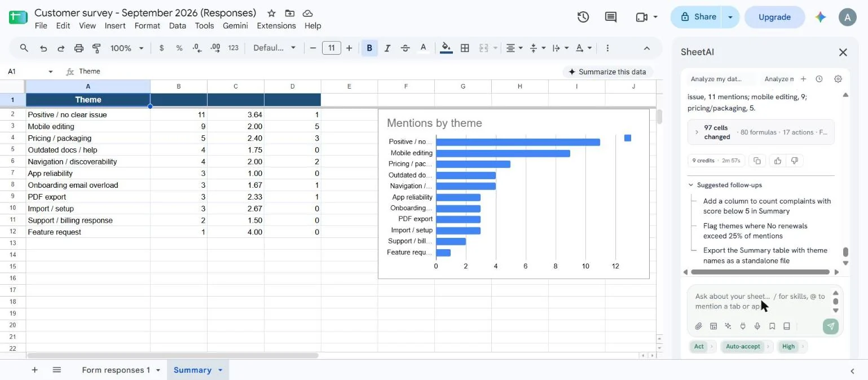Start a new SheetAI chat with plus
This screenshot has height=380, width=868.
803,79
